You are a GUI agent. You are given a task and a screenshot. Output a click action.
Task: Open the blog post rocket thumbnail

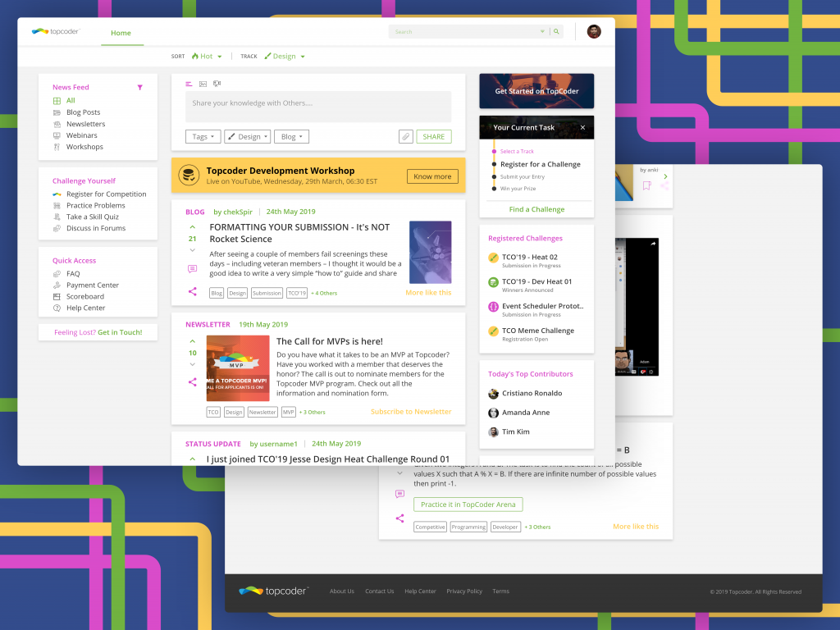click(x=430, y=253)
